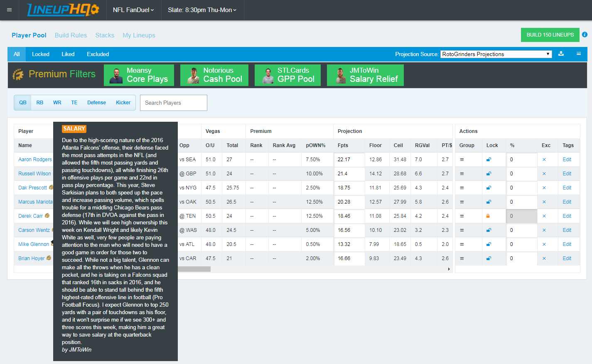The width and height of the screenshot is (592, 364).
Task: Select the RB position filter tab
Action: tap(39, 102)
